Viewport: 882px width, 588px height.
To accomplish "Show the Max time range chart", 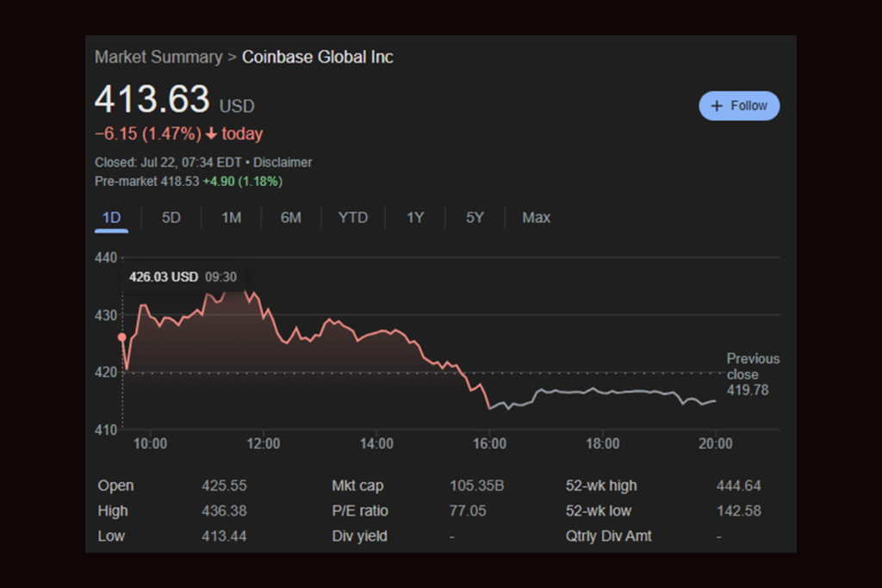I will point(536,218).
